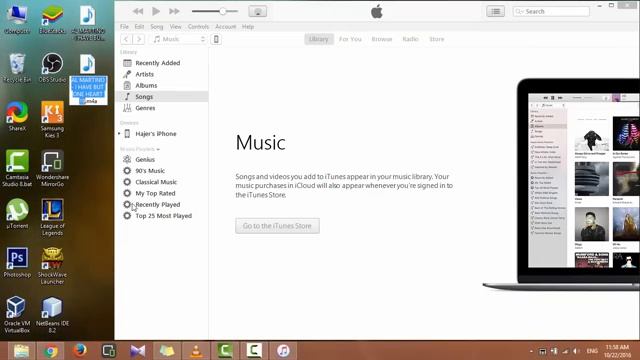
Task: Switch to the Library tab
Action: 318,39
